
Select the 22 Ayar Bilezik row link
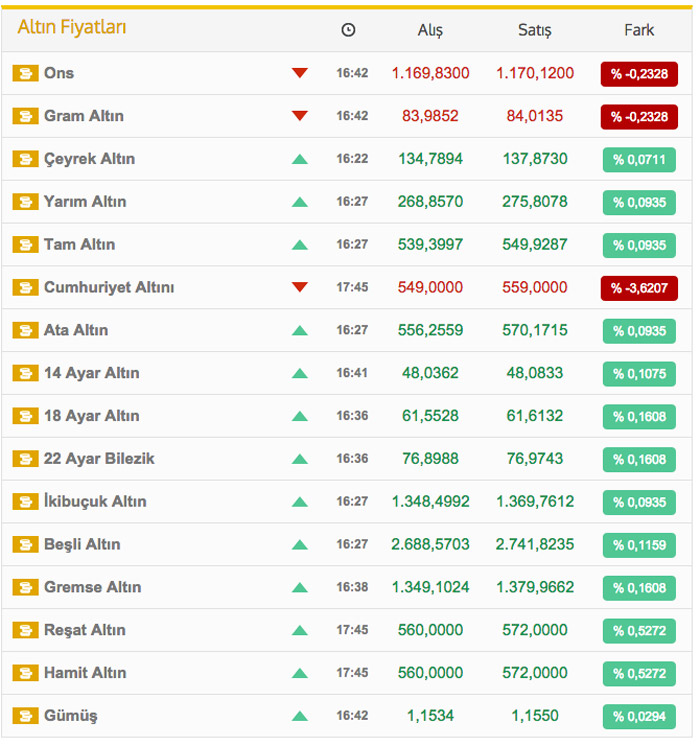pyautogui.click(x=99, y=459)
